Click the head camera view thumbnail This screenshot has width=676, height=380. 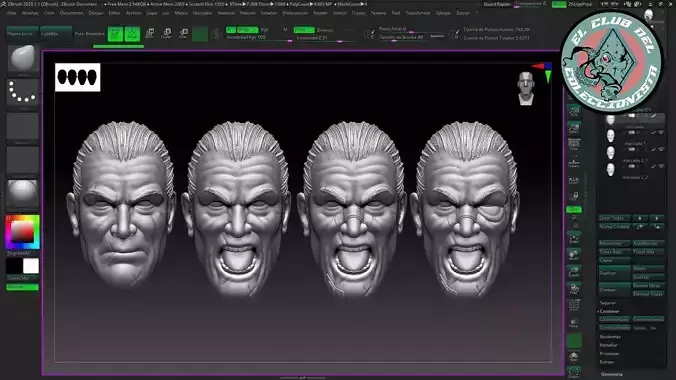click(x=526, y=89)
